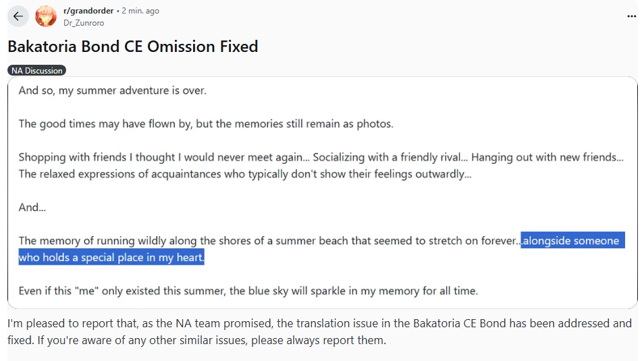The image size is (644, 361).
Task: Click the highlighted "alongside someone" text
Action: click(x=572, y=240)
